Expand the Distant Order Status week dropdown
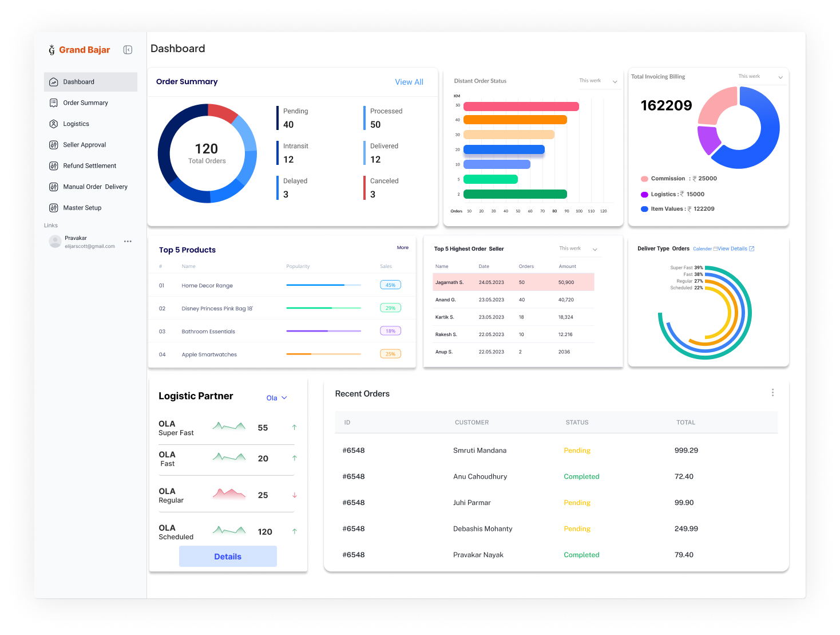Image resolution: width=840 pixels, height=635 pixels. (615, 81)
